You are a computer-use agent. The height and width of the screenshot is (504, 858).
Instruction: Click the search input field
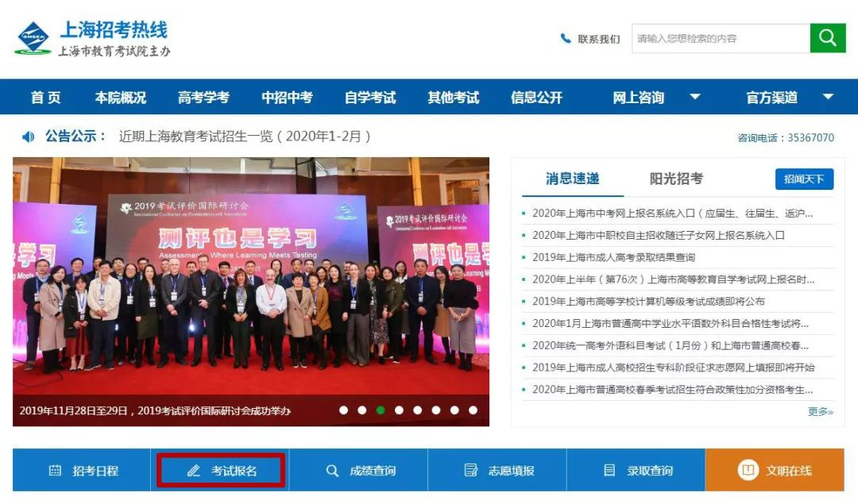721,38
